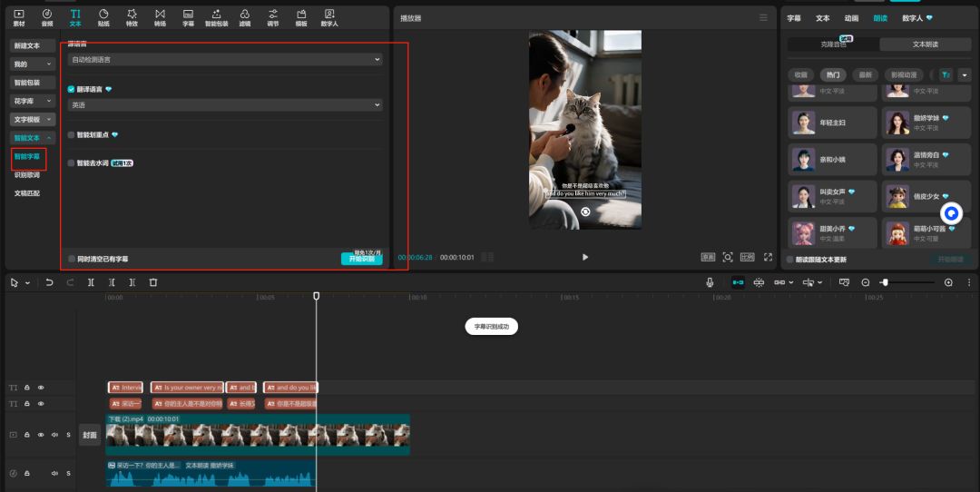This screenshot has width=980, height=492.
Task: Switch to the 动画 tab in right panel
Action: 851,18
